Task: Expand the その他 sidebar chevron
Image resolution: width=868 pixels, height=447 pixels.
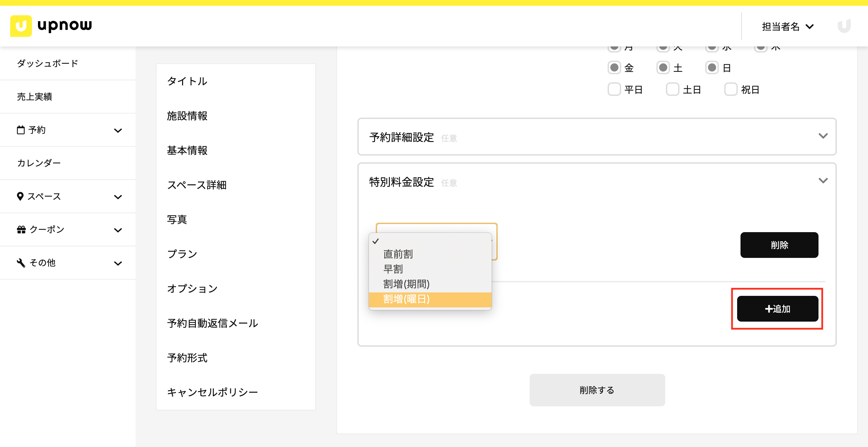Action: pos(118,263)
